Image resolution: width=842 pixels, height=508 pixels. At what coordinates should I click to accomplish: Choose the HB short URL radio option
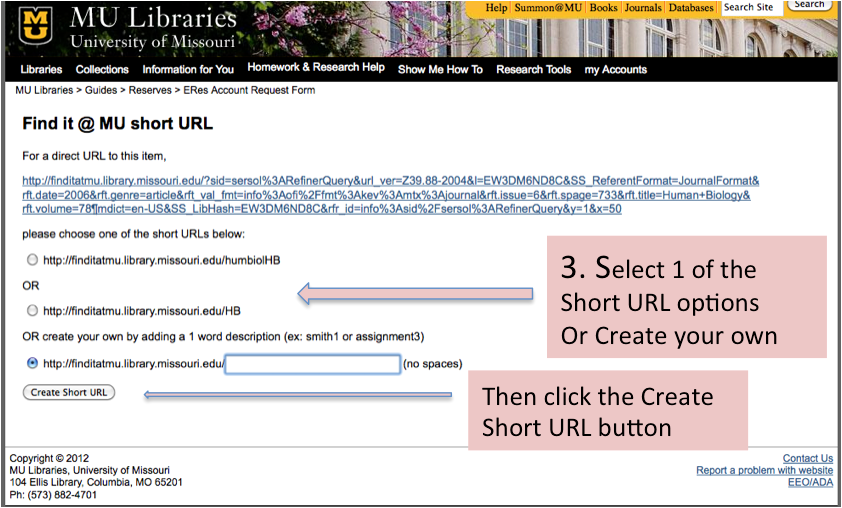[33, 311]
